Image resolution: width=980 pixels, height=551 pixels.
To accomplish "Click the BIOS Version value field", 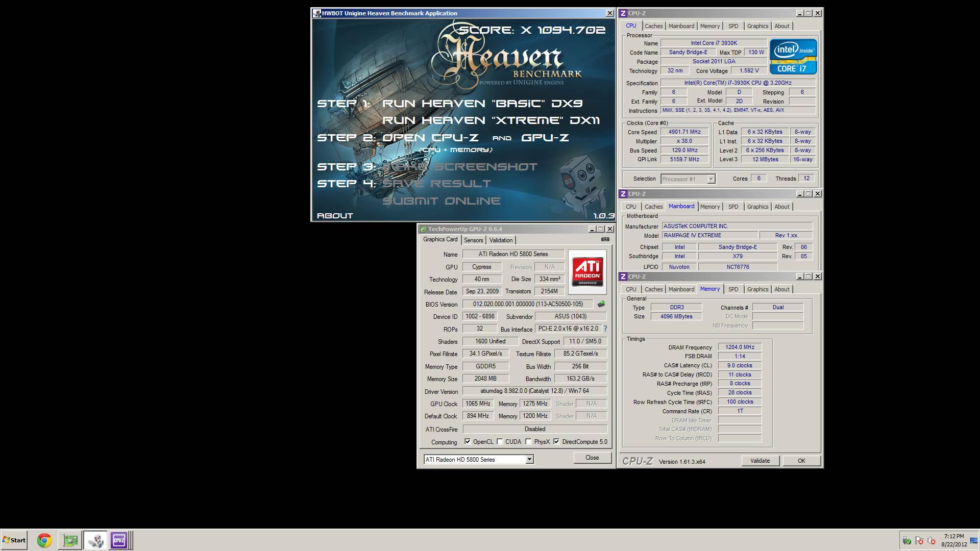I will pyautogui.click(x=528, y=304).
